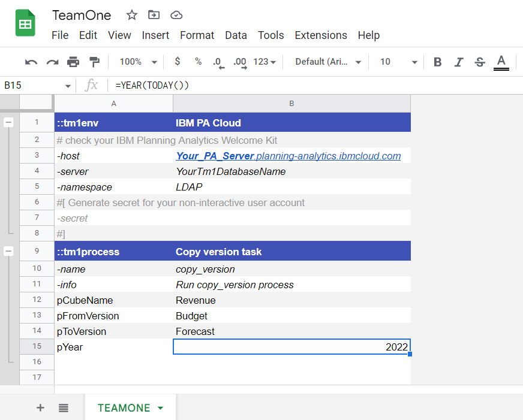Open the Edit menu
This screenshot has width=523, height=420.
(x=88, y=35)
